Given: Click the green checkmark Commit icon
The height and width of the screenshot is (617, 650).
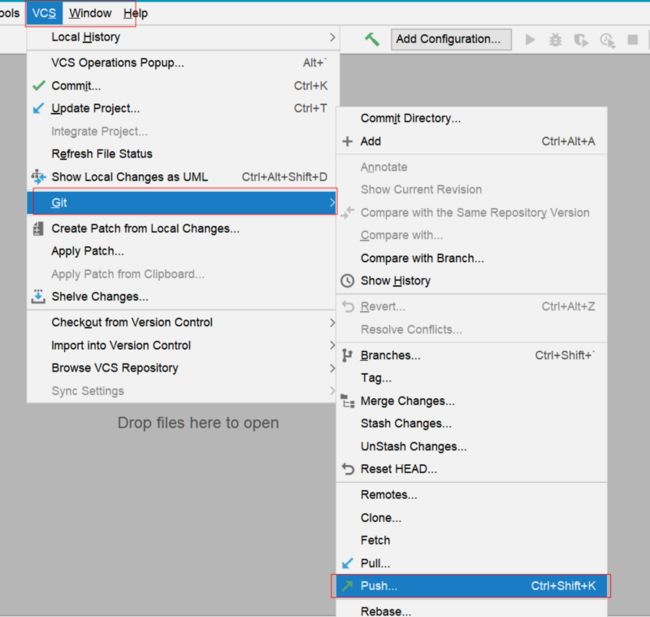Looking at the screenshot, I should 39,85.
